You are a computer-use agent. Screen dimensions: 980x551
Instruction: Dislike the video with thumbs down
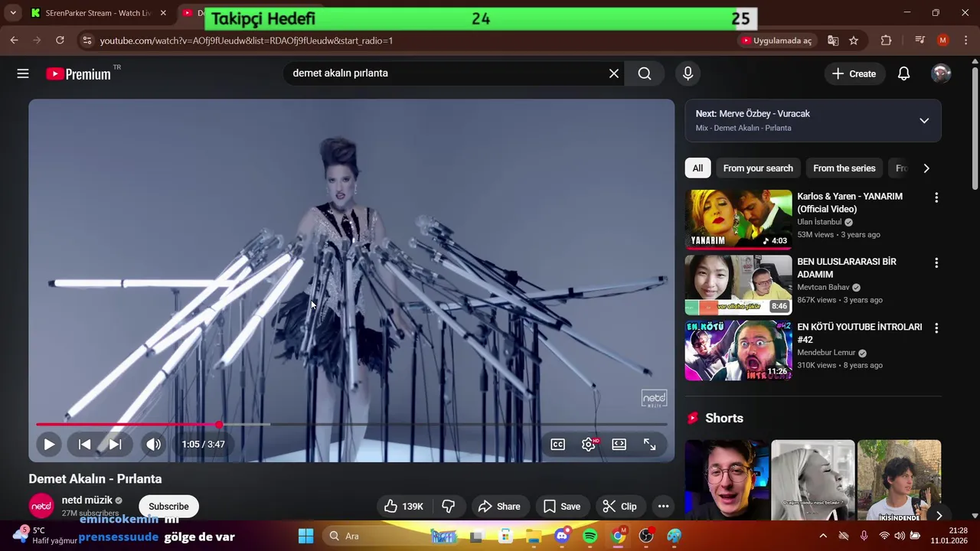click(x=449, y=506)
